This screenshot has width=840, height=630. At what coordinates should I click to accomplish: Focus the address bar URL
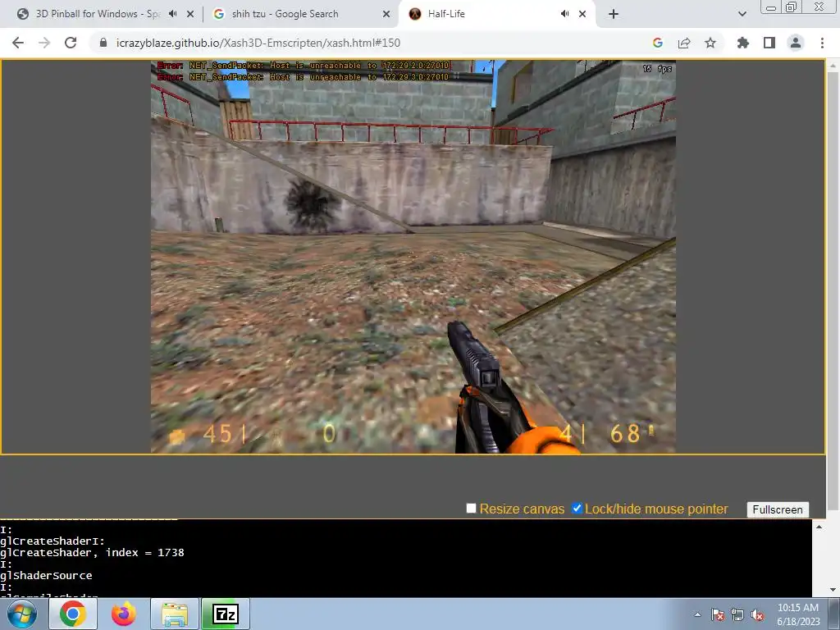(258, 43)
